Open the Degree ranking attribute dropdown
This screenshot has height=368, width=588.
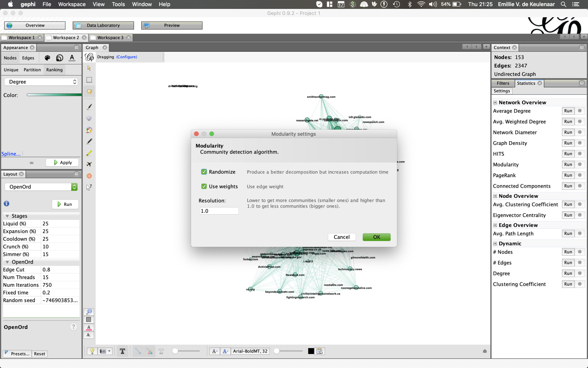pyautogui.click(x=41, y=82)
